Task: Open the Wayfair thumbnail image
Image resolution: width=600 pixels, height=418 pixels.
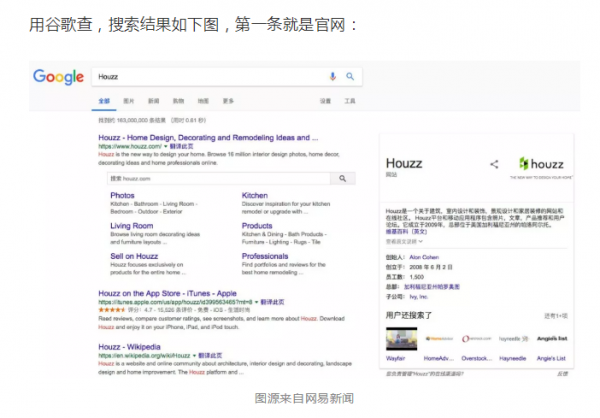Action: click(x=401, y=339)
